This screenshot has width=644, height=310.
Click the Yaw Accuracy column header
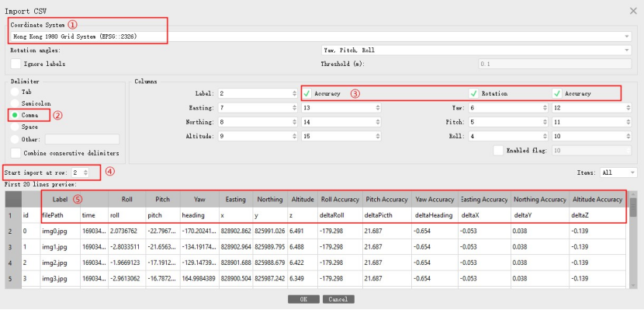click(x=435, y=200)
